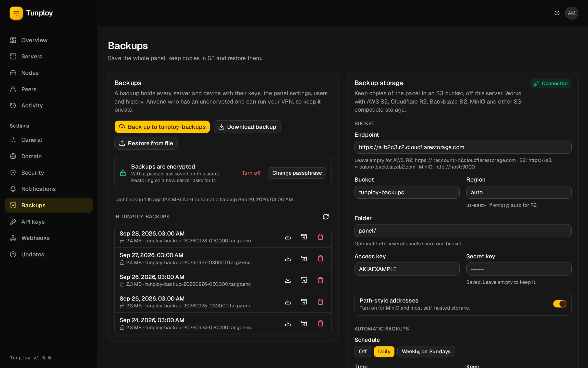Choose Weekly, on Sundays schedule
Image resolution: width=588 pixels, height=368 pixels.
(x=426, y=352)
